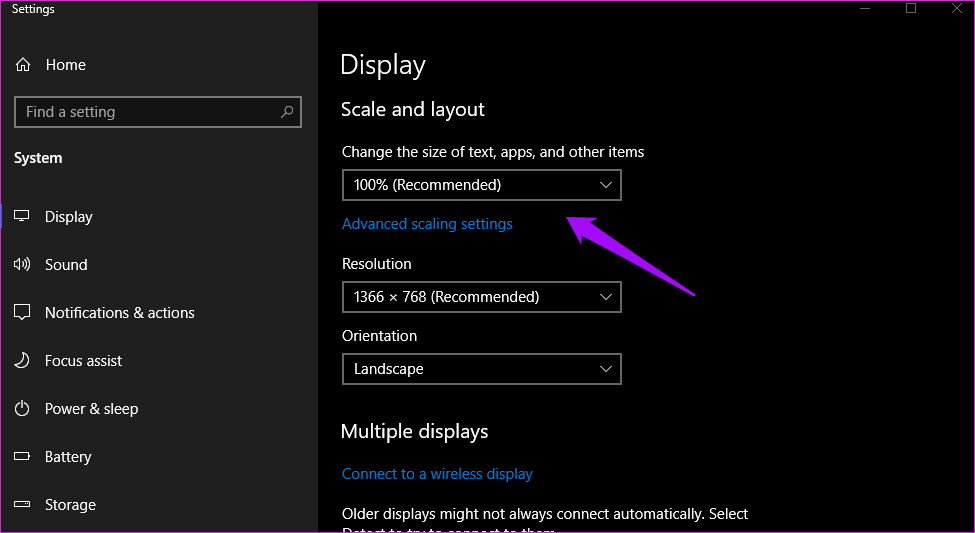Expand the 1366 × 768 Resolution dropdown
Viewport: 975px width, 533px height.
pyautogui.click(x=482, y=297)
